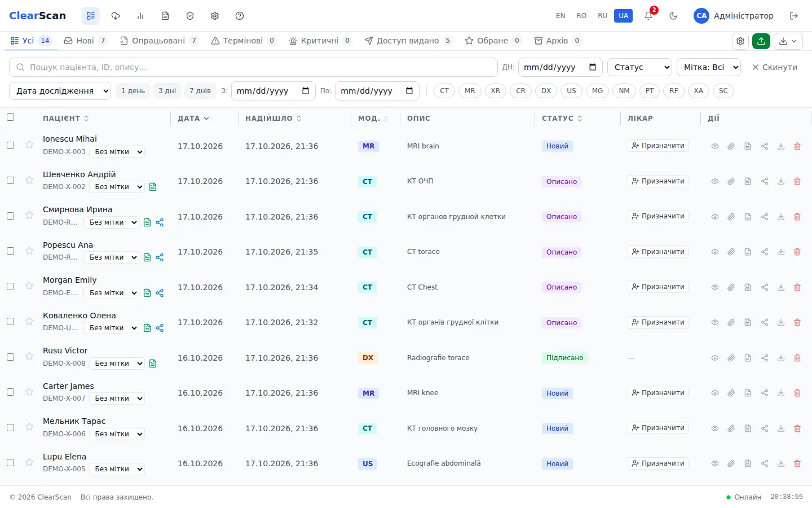Toggle the MR modality filter chip
Image resolution: width=812 pixels, height=508 pixels.
point(470,91)
